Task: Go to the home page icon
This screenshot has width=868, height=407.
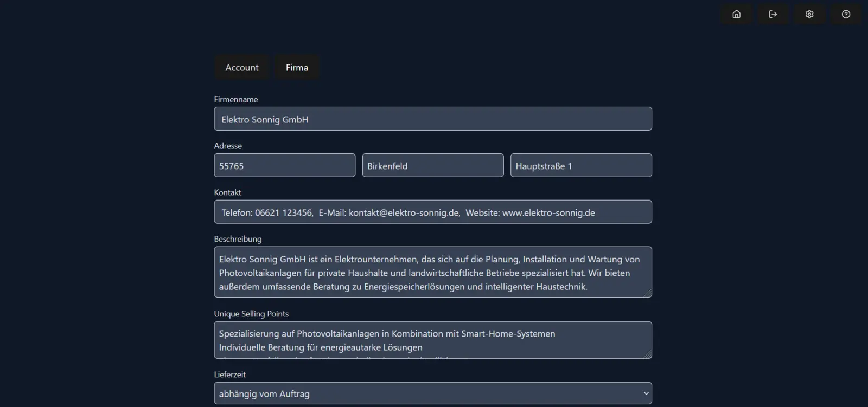Action: pyautogui.click(x=736, y=14)
